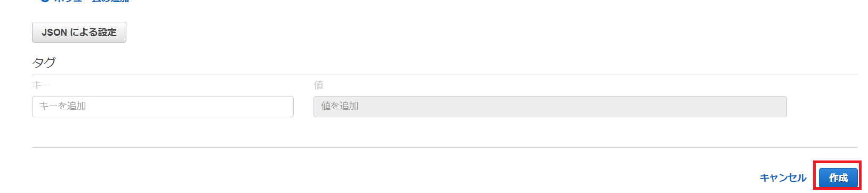Click the tag key placeholder text
Viewport: 868px width, 193px height.
pos(62,106)
